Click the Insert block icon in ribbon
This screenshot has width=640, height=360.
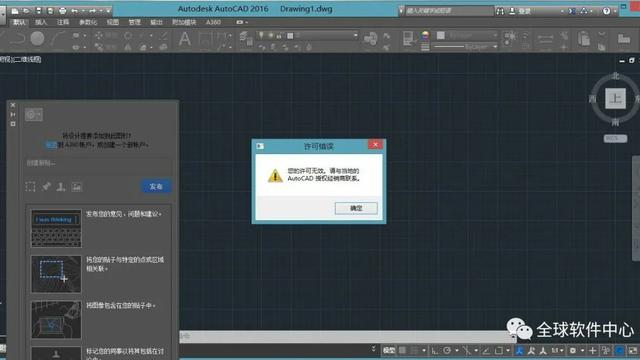click(370, 39)
